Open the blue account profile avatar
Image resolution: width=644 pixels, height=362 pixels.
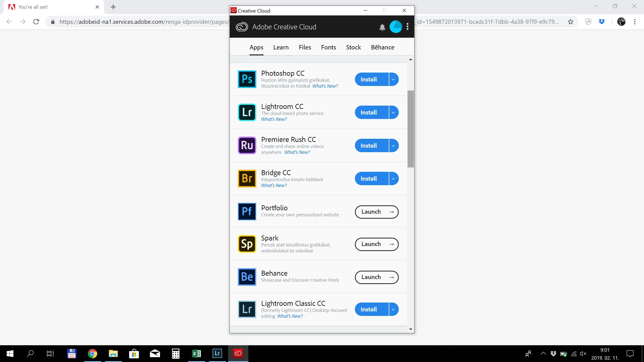[395, 27]
